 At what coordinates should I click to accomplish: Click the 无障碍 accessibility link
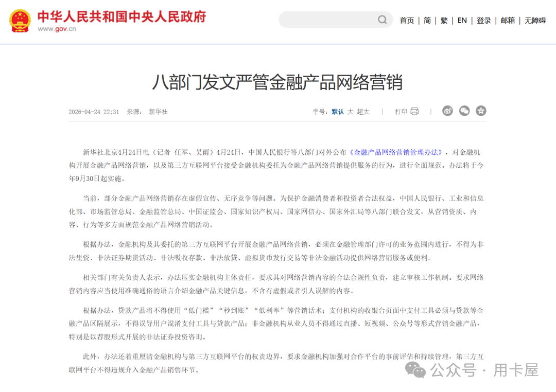pyautogui.click(x=535, y=20)
